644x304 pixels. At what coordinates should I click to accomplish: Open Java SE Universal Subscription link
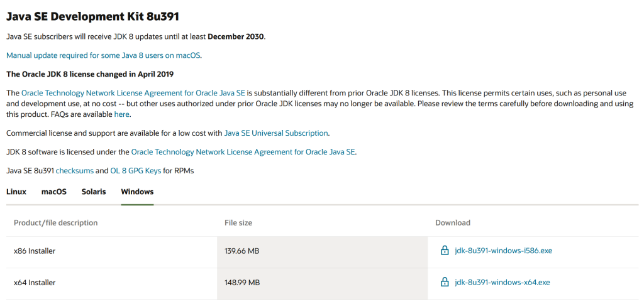point(276,133)
